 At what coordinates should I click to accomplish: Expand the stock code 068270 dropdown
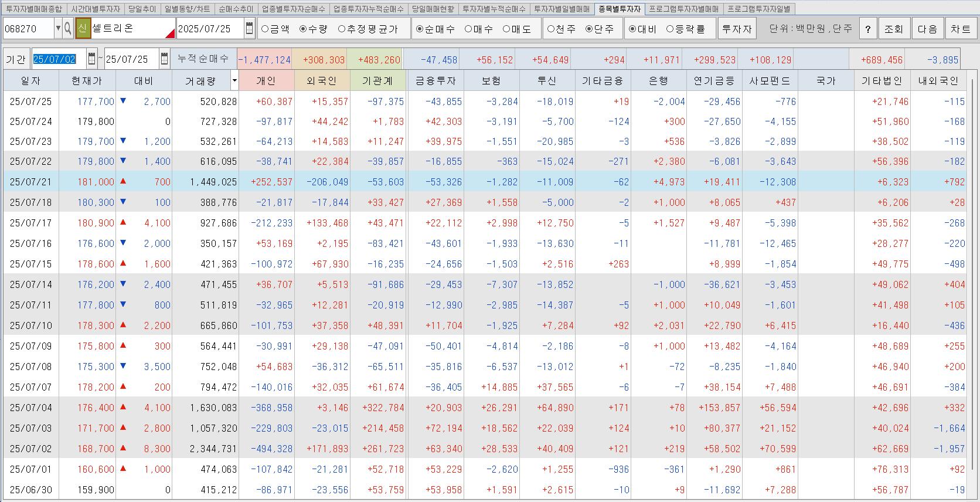(x=57, y=28)
